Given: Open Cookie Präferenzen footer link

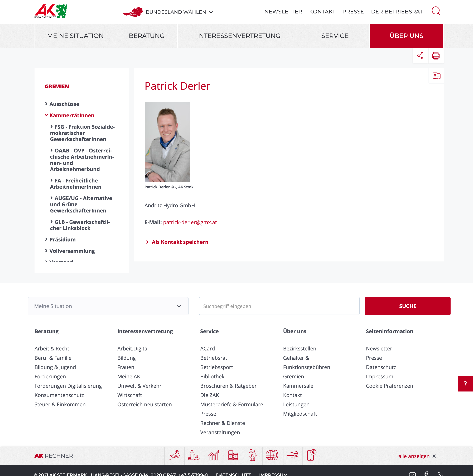Looking at the screenshot, I should click(x=389, y=386).
